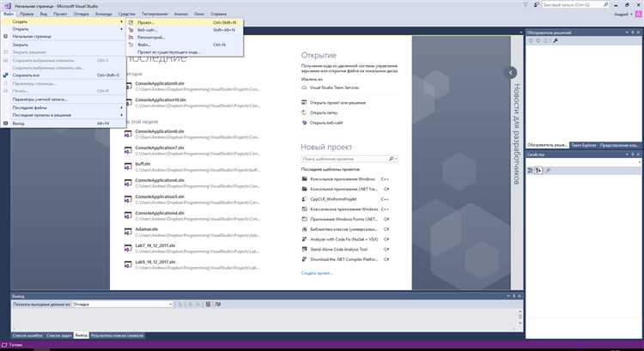Open the Справка menu in menu bar
The image size is (644, 351).
pyautogui.click(x=218, y=14)
